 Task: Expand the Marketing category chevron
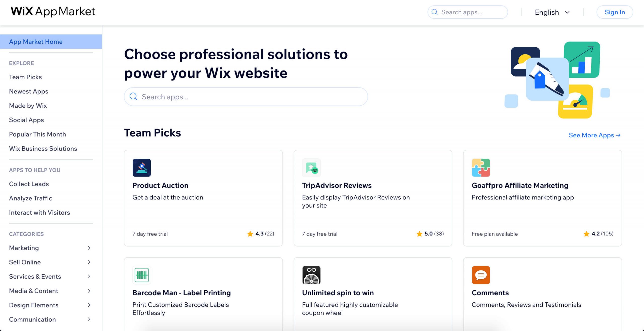pos(89,248)
